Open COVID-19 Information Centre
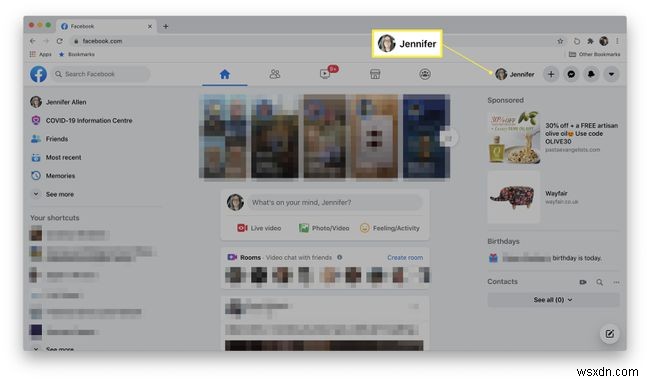The height and width of the screenshot is (382, 650). [x=82, y=121]
